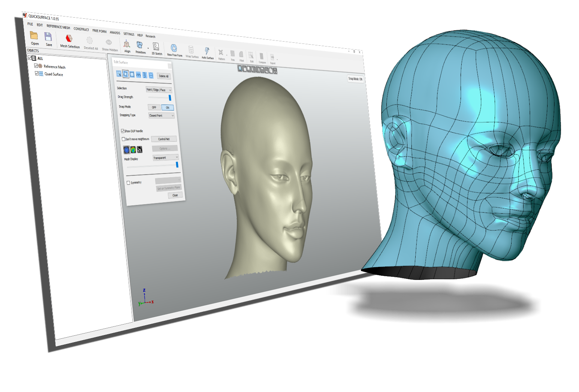The width and height of the screenshot is (579, 392).
Task: Open the Snapping Type Closest Point dropdown
Action: pos(162,115)
